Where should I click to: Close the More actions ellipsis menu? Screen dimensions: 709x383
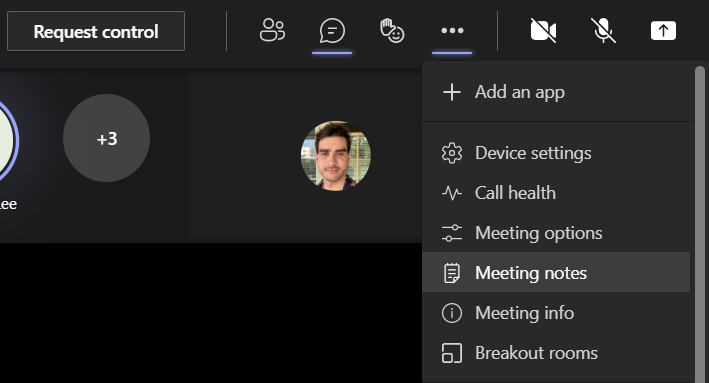pos(452,31)
